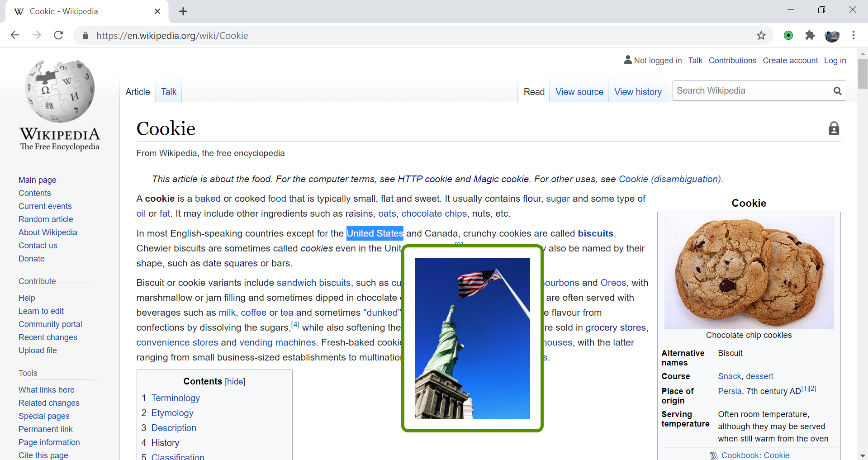Follow the HTTP cookie link
The width and height of the screenshot is (868, 460).
tap(425, 179)
